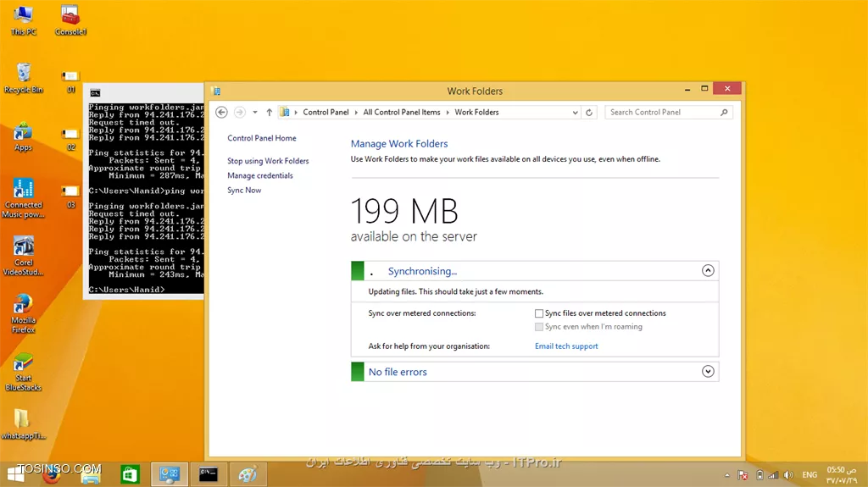The width and height of the screenshot is (868, 487).
Task: Select Connected Music desktop icon
Action: coord(23,198)
